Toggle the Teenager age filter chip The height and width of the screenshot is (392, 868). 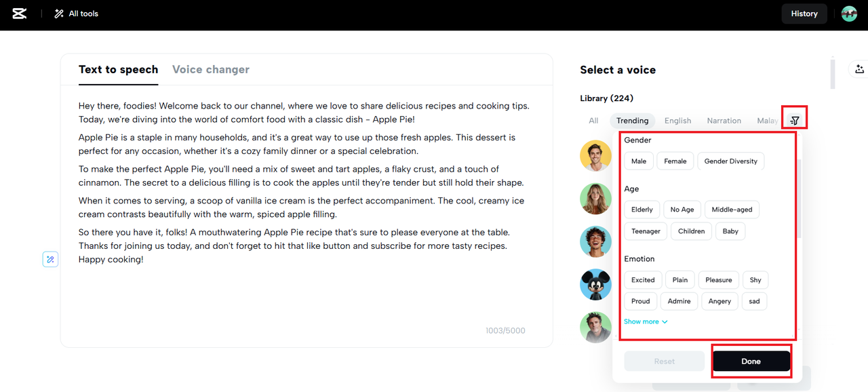point(646,231)
